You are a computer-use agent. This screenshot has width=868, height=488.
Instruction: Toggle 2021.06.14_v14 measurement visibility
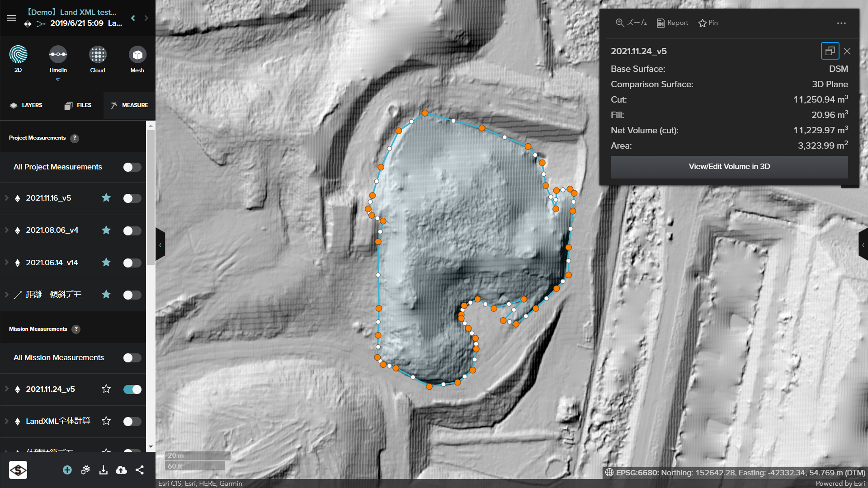132,263
